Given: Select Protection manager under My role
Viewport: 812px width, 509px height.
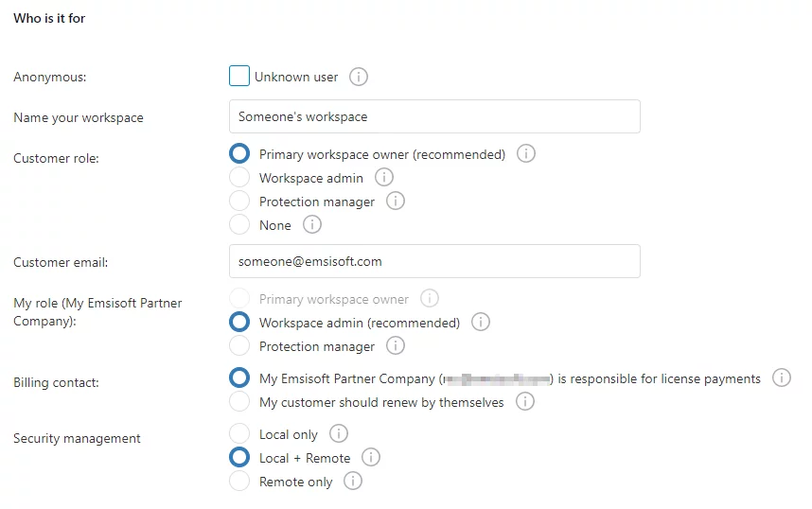Looking at the screenshot, I should pos(240,345).
